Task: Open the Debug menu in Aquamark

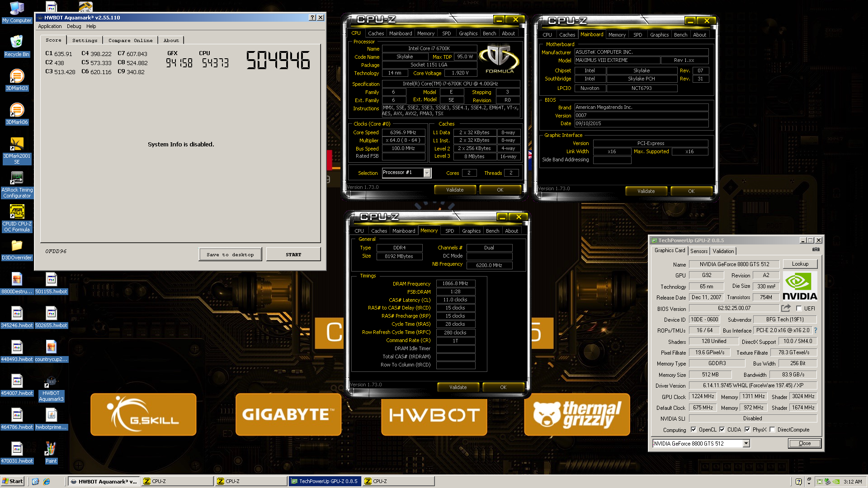Action: pos(74,26)
